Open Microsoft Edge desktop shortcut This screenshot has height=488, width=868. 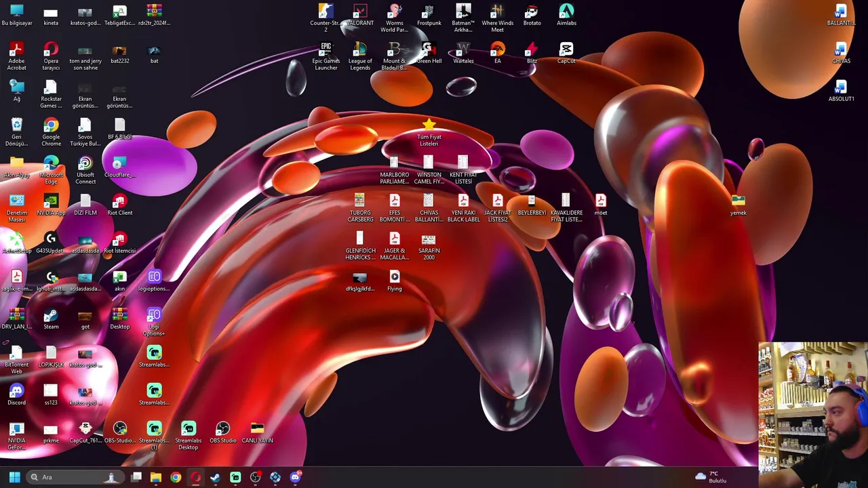click(51, 170)
